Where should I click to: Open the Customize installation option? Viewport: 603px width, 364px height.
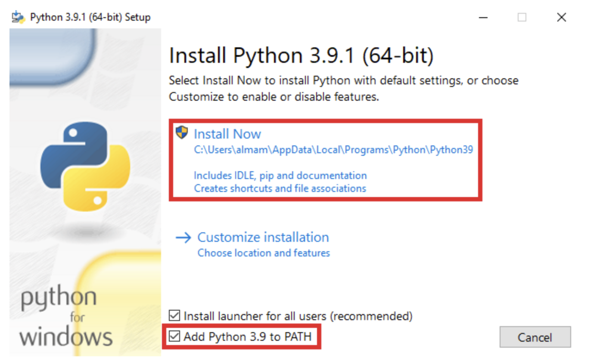tap(263, 238)
